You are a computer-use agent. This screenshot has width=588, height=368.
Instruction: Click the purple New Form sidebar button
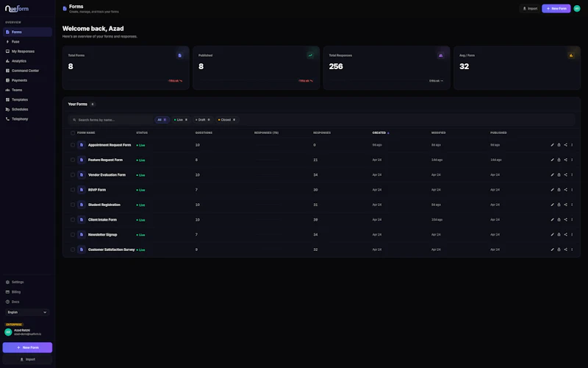click(27, 347)
